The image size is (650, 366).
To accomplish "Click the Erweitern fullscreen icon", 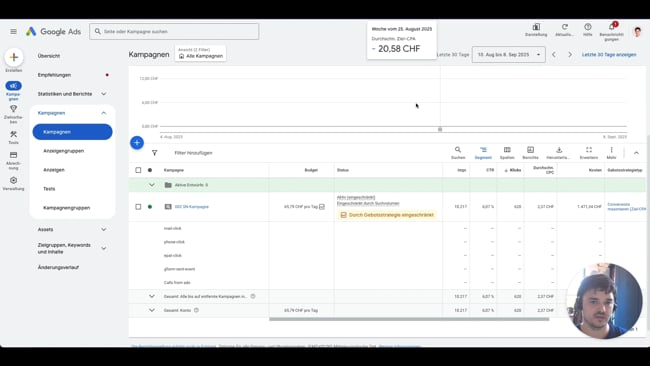I will (x=589, y=150).
